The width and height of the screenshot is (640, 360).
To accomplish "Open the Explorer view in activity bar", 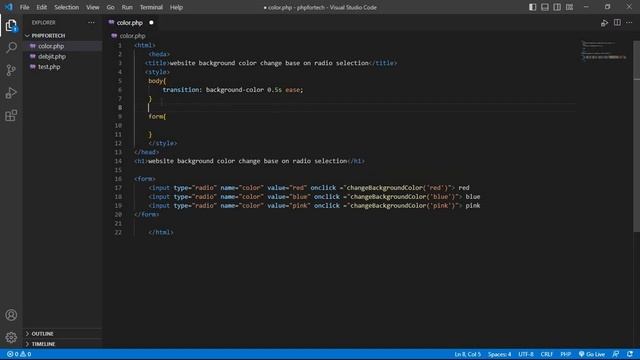I will pyautogui.click(x=11, y=26).
